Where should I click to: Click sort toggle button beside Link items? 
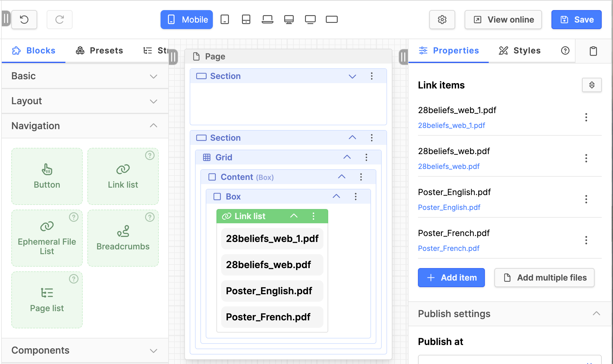[x=592, y=85]
